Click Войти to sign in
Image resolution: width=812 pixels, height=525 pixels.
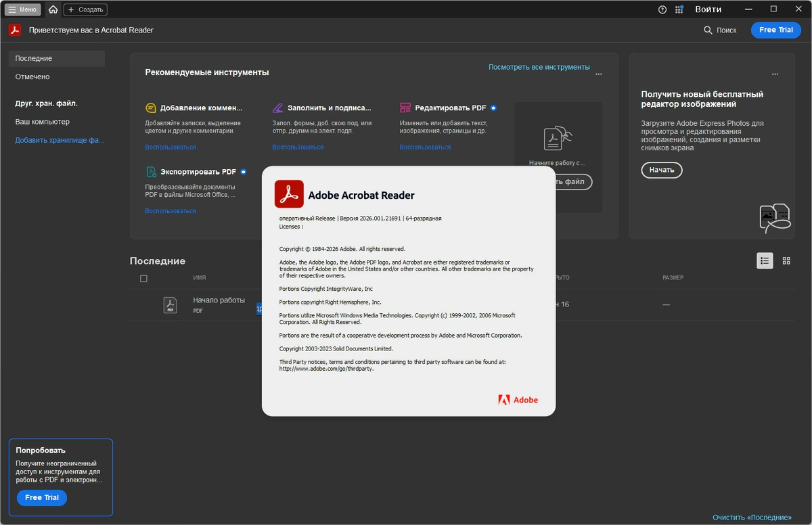coord(708,9)
